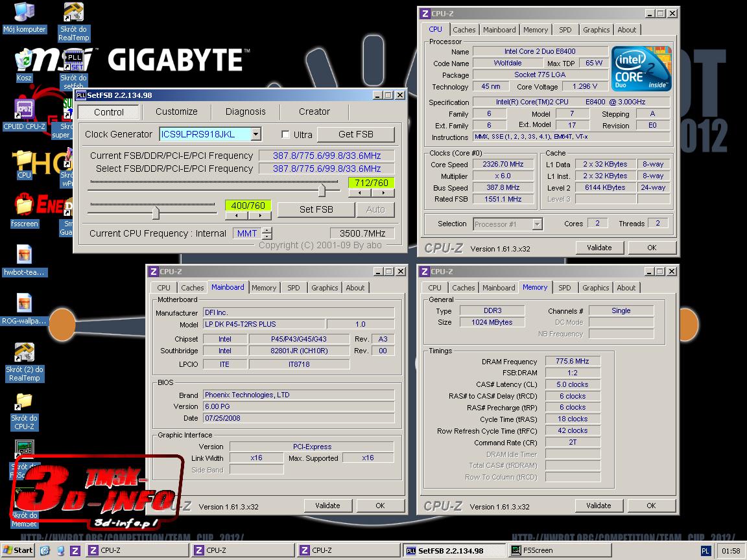The width and height of the screenshot is (747, 560).
Task: Open the ROG-wallpa... image file icon
Action: click(x=24, y=309)
